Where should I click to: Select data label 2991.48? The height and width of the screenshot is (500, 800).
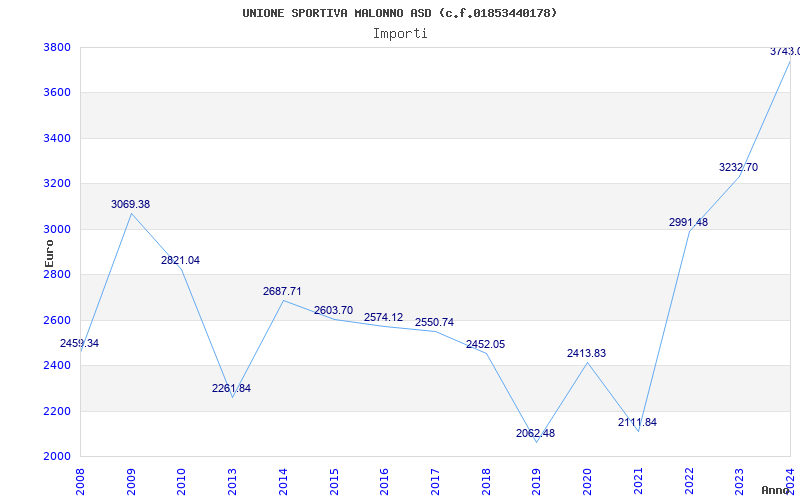click(688, 222)
